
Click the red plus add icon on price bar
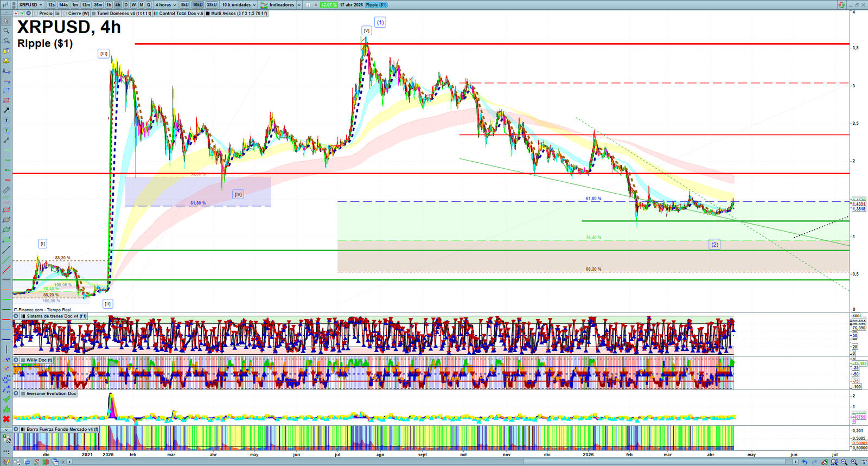[16, 14]
